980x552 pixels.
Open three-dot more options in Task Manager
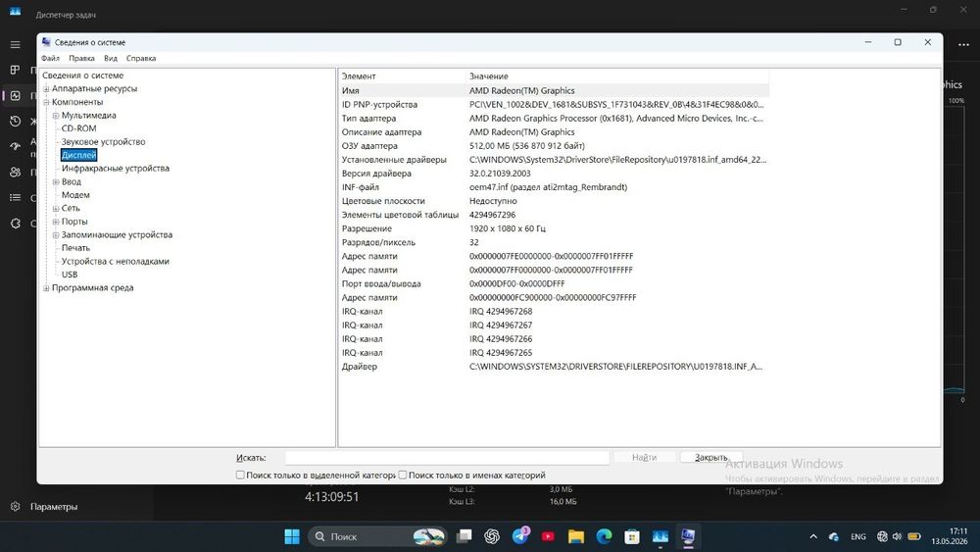click(x=963, y=44)
